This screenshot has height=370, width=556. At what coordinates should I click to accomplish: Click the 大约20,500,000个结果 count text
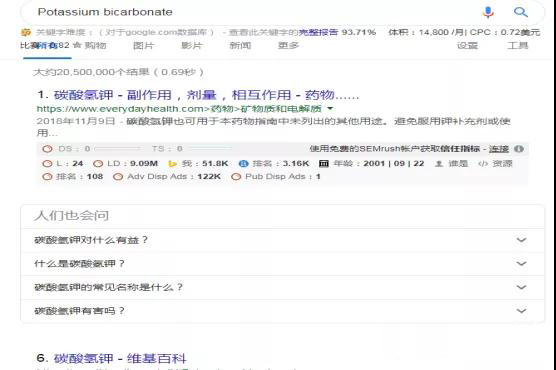91,72
